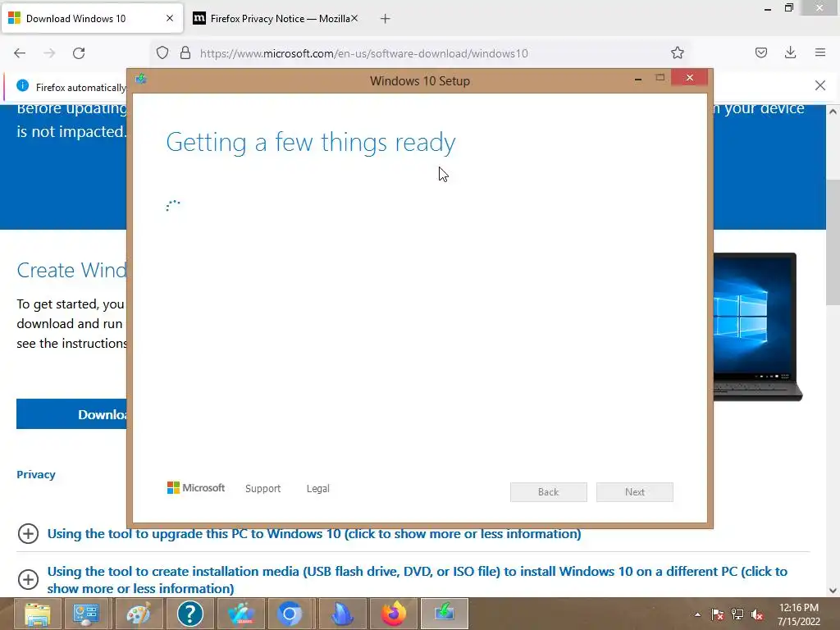Close the Windows 10 Setup dialog
This screenshot has width=840, height=630.
[x=689, y=78]
